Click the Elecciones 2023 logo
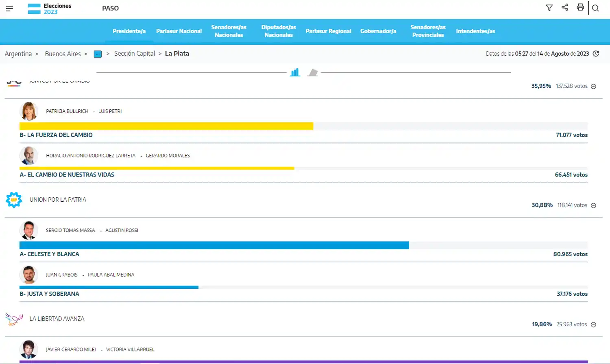Screen dimensions: 610x364 click(50, 9)
